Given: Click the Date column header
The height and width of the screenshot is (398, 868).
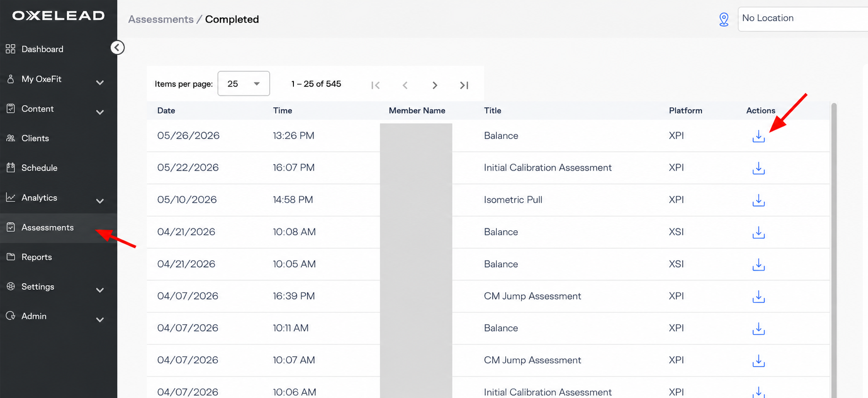Looking at the screenshot, I should pos(166,111).
